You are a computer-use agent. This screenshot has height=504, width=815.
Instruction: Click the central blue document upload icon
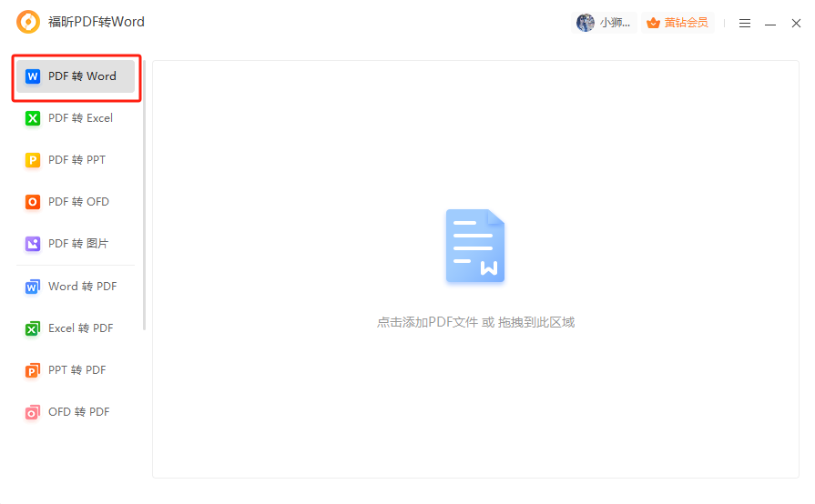475,246
